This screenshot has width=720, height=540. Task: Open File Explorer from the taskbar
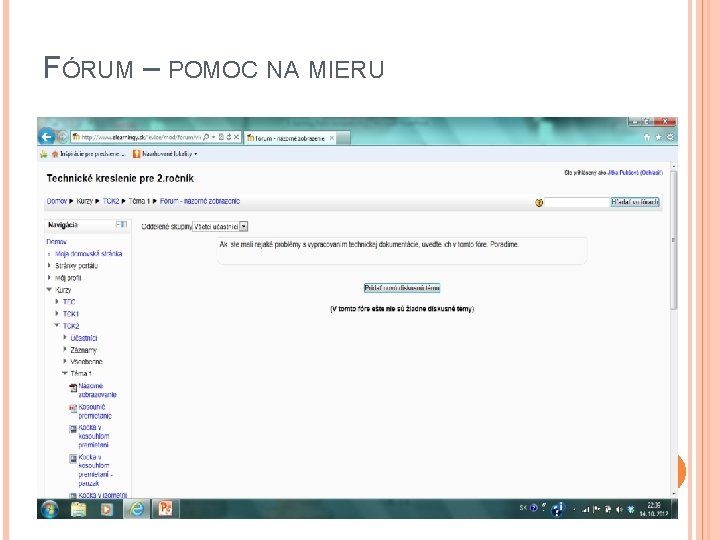click(79, 509)
